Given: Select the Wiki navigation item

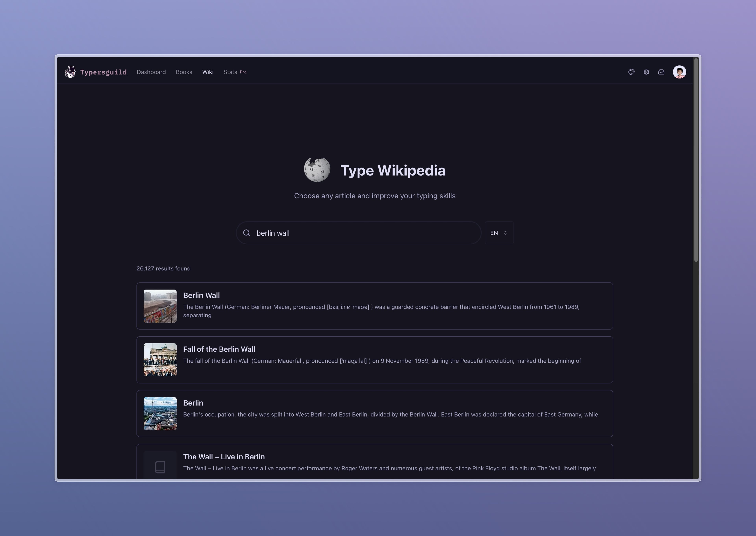Looking at the screenshot, I should pyautogui.click(x=208, y=72).
